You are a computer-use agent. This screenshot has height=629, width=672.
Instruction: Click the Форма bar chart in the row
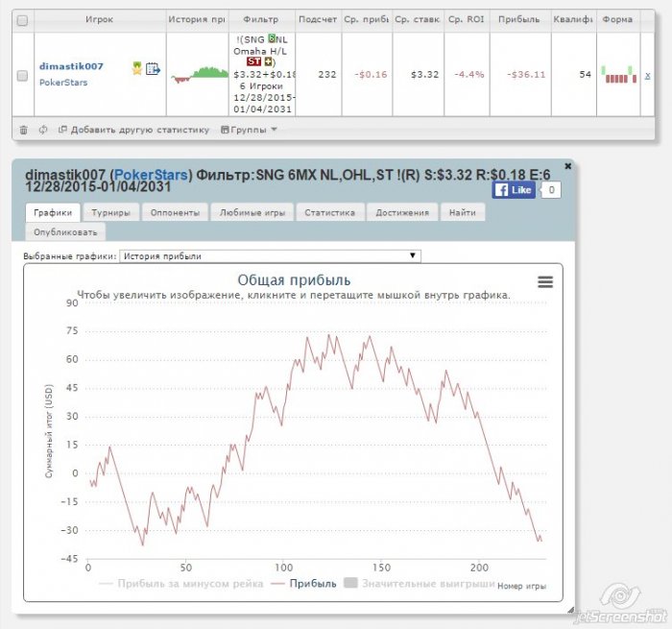point(618,74)
